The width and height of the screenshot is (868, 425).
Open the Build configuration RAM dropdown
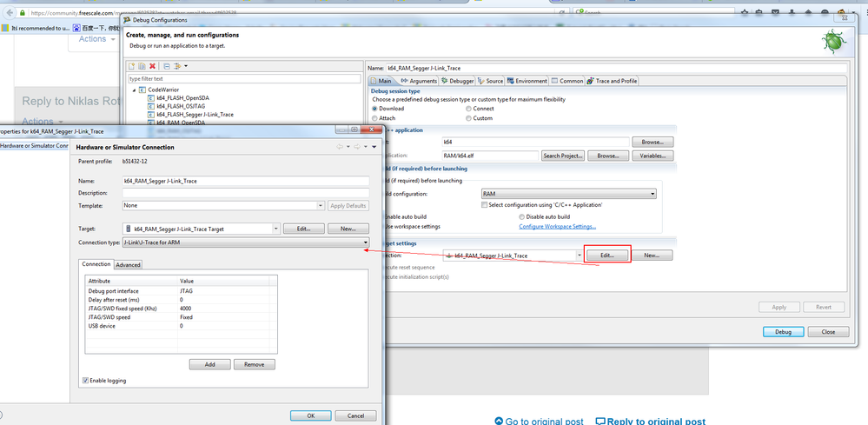click(x=568, y=194)
